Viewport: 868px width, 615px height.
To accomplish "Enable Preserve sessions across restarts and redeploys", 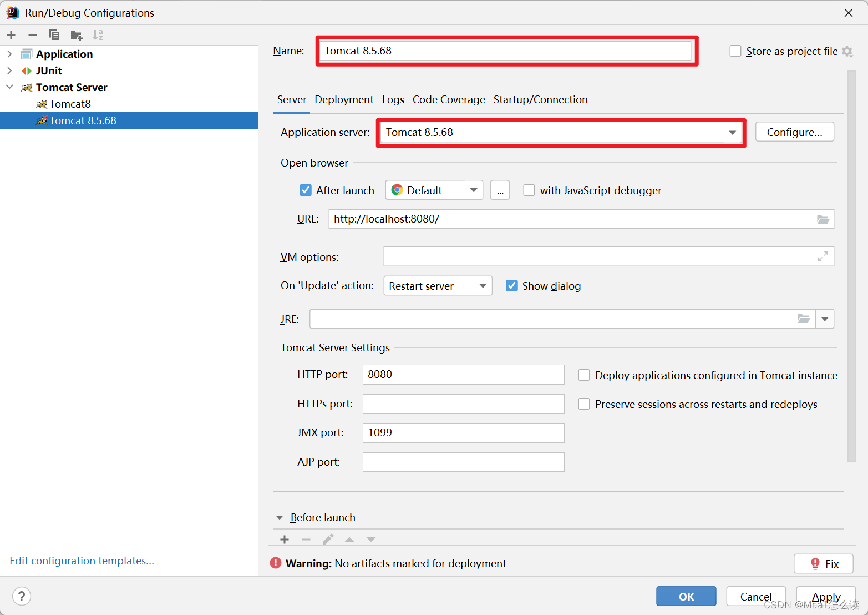I will coord(584,404).
